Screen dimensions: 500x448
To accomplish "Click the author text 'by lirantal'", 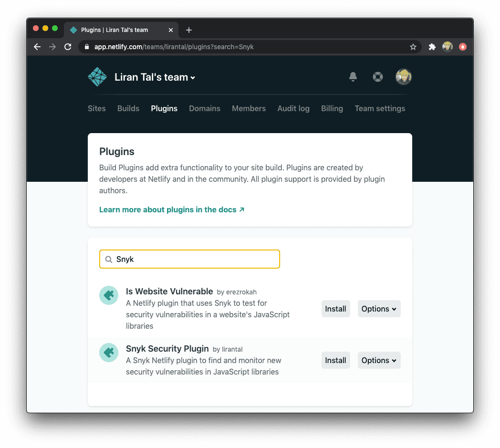I will (228, 349).
